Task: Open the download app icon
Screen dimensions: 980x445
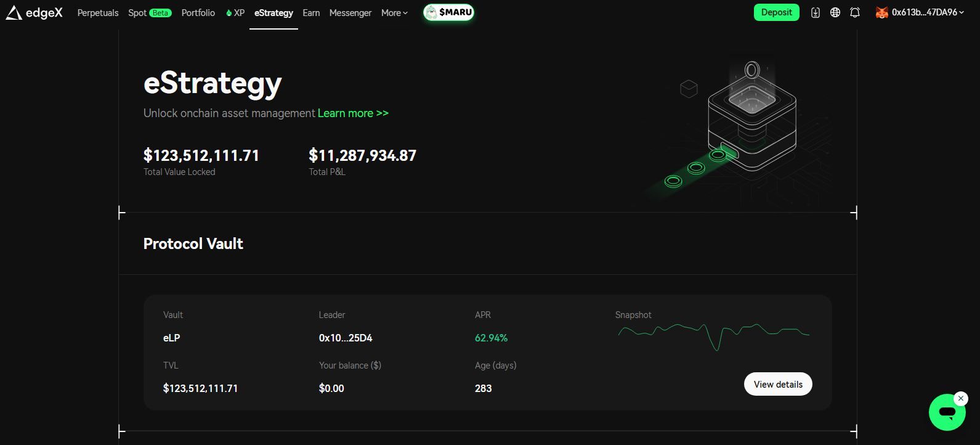Action: [x=816, y=12]
